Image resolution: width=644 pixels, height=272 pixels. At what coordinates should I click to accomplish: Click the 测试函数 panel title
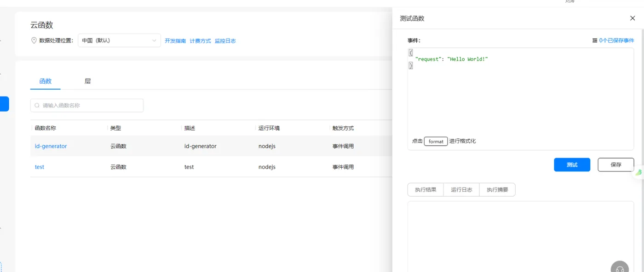pyautogui.click(x=412, y=18)
